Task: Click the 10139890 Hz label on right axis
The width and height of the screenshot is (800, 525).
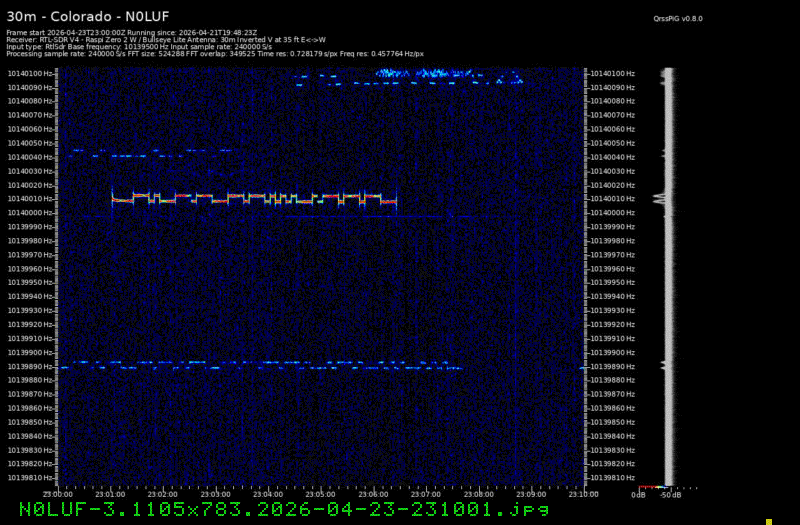Action: (611, 366)
